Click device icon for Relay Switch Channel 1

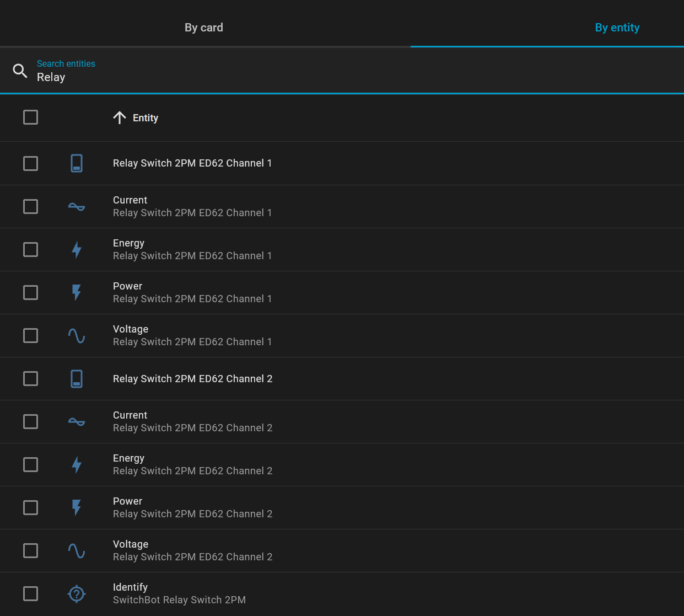(x=77, y=163)
